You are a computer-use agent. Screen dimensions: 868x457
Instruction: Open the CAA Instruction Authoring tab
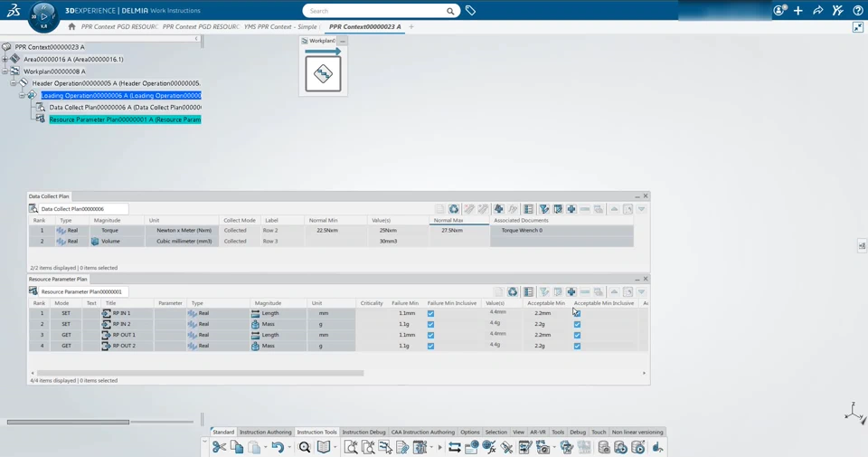[423, 432]
